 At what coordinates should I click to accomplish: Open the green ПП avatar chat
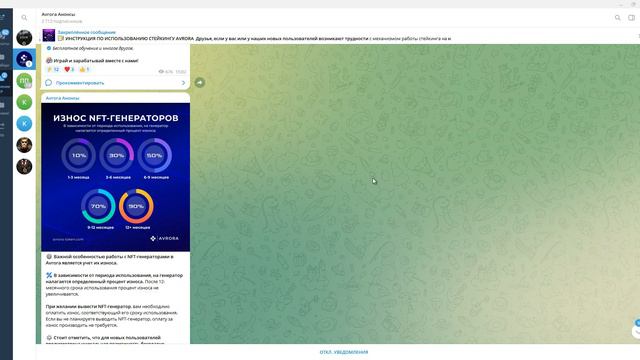click(24, 81)
